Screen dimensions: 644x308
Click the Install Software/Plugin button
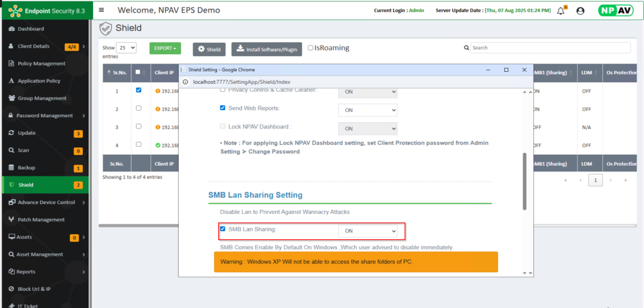[267, 49]
